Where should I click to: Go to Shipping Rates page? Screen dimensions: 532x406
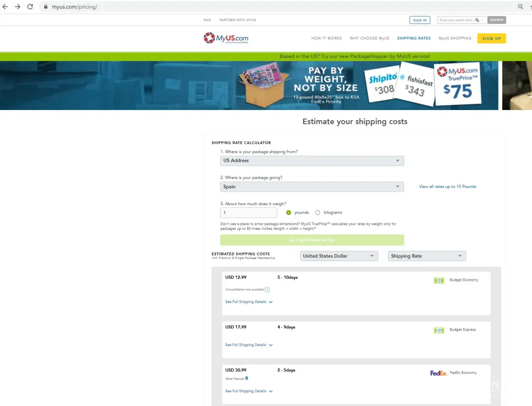pos(414,38)
